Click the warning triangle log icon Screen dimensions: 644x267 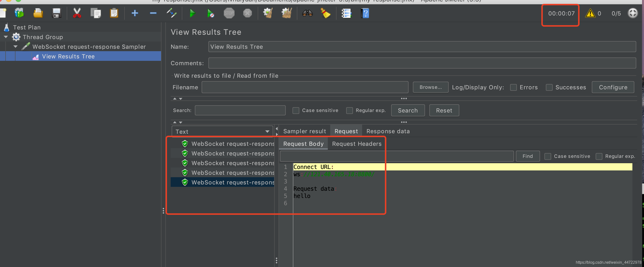tap(590, 13)
